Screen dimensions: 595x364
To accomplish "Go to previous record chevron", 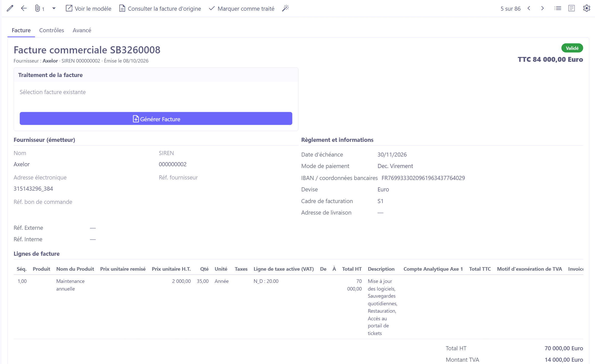I will coord(529,8).
